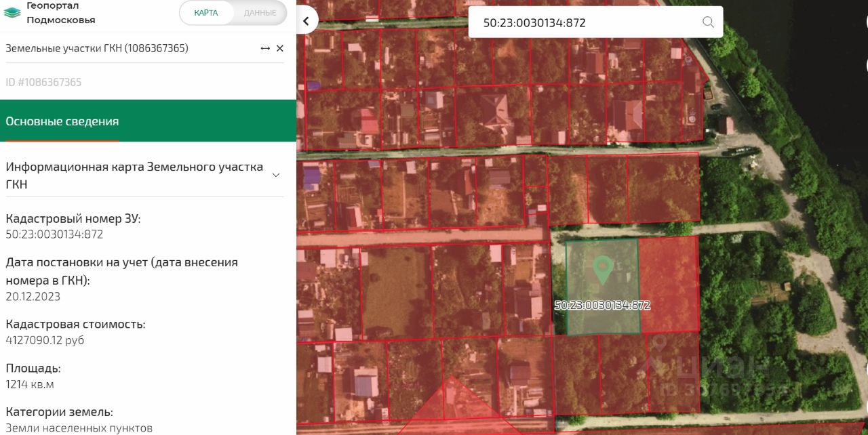Select cadastral value 4127090.12 руб
This screenshot has width=868, height=435.
click(45, 340)
